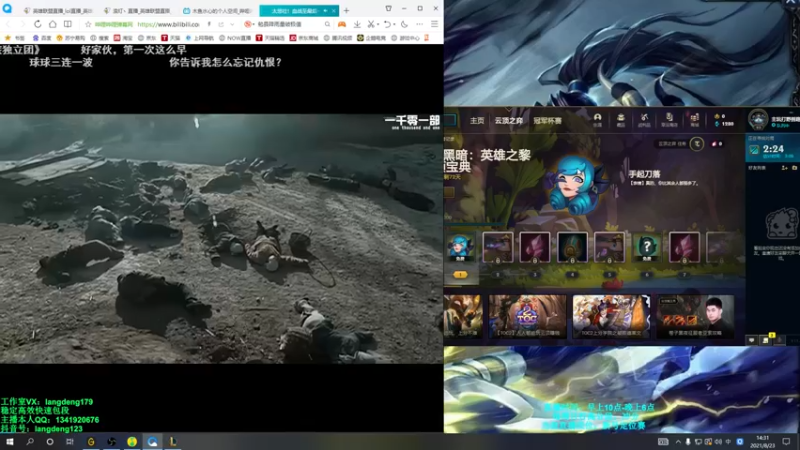
Task: Click the scissors screenshot tool
Action: 371,24
